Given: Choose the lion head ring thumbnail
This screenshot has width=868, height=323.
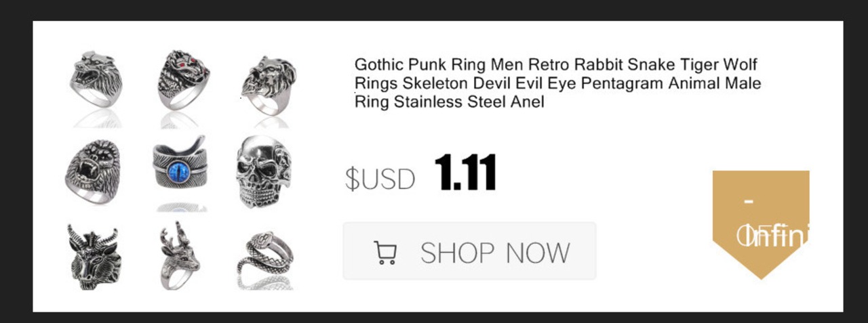Looking at the screenshot, I should click(268, 86).
